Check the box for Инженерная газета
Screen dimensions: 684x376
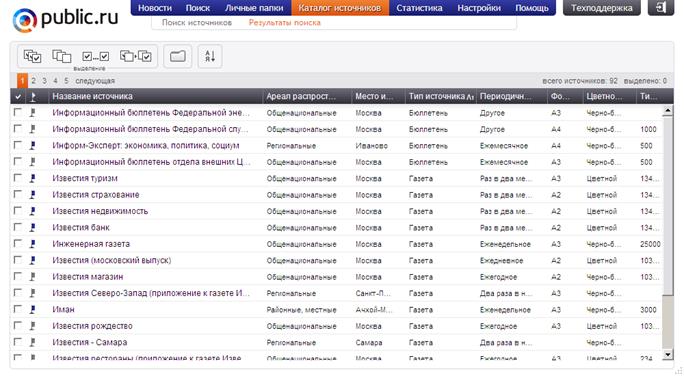point(17,243)
